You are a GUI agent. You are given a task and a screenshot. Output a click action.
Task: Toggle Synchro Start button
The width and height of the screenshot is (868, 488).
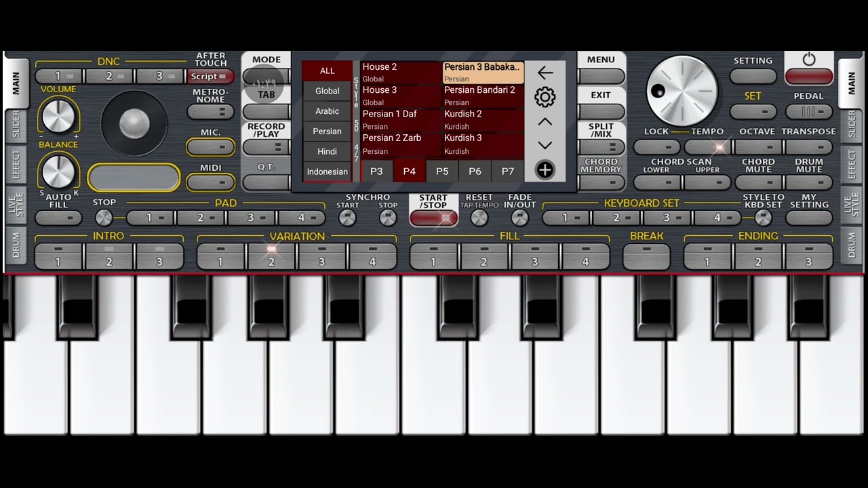pyautogui.click(x=347, y=218)
